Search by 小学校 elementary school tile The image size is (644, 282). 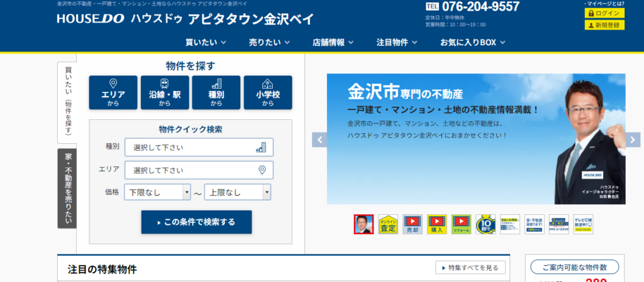coord(268,92)
